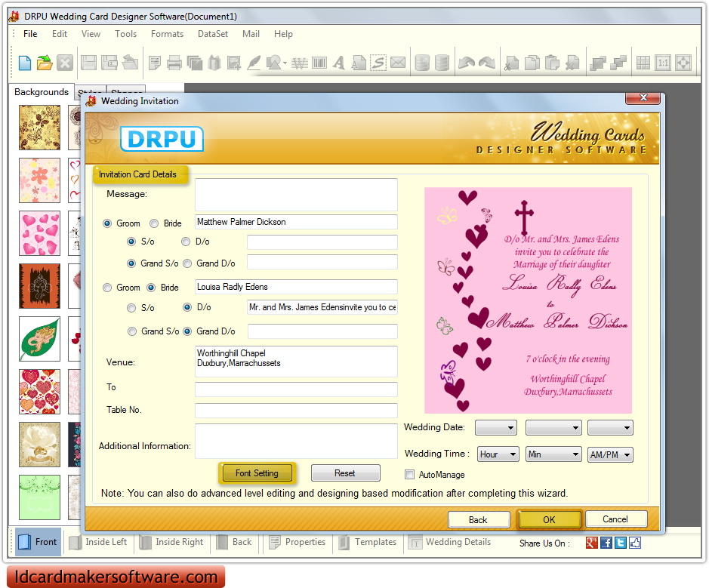
Task: Click the Message text field
Action: tap(296, 195)
